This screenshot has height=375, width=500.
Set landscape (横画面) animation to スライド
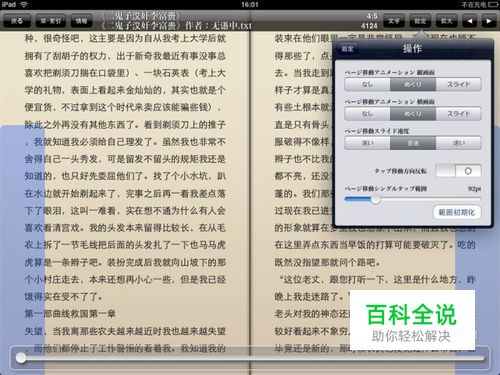pos(459,114)
